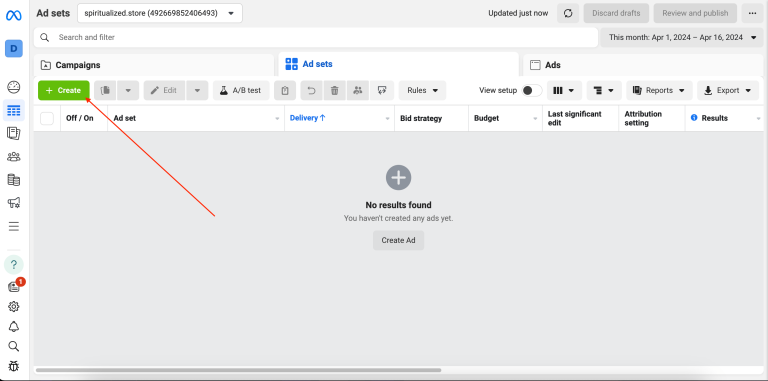Open the spiritualized.store account dropdown

click(160, 13)
